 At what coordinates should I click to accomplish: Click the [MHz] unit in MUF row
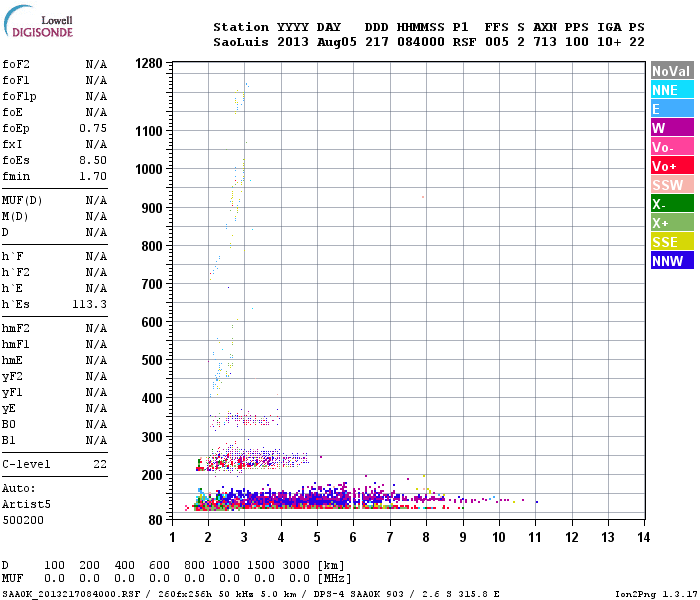(x=334, y=579)
